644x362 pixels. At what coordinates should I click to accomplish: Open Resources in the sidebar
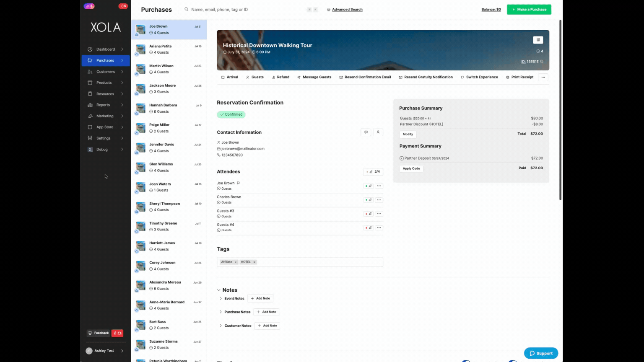point(106,94)
